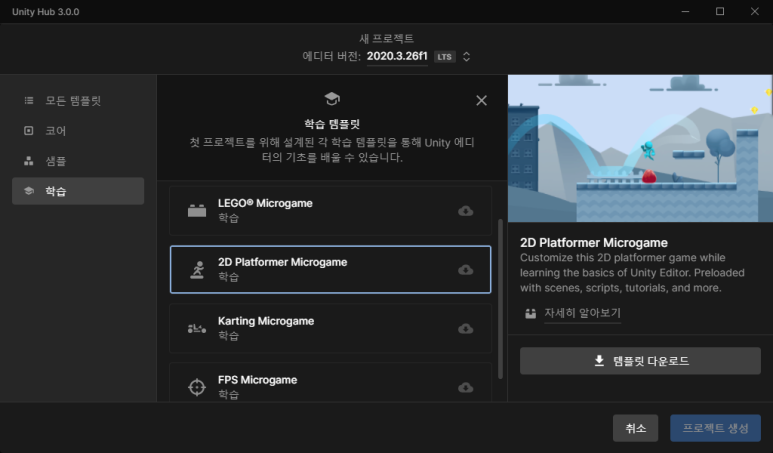Cancel with the 취소 button

coord(635,428)
